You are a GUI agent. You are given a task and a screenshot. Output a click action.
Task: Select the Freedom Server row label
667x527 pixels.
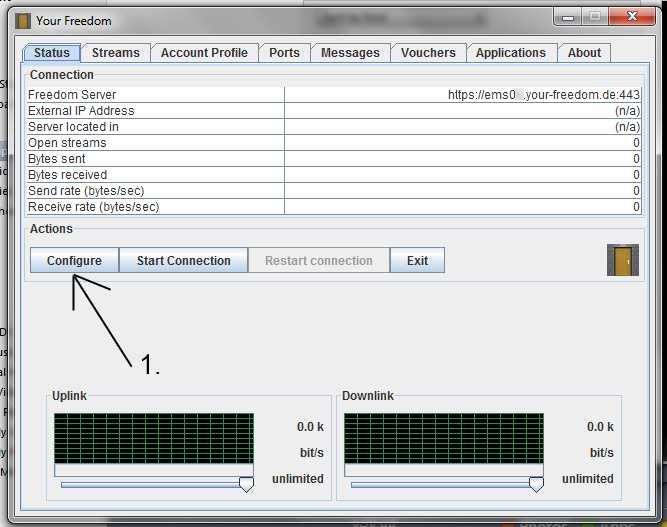click(72, 94)
